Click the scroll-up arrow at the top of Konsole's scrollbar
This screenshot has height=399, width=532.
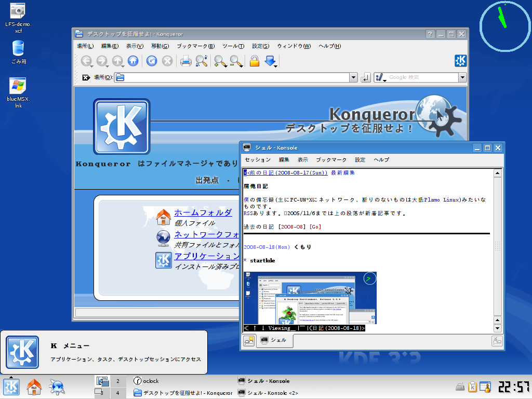tap(497, 174)
